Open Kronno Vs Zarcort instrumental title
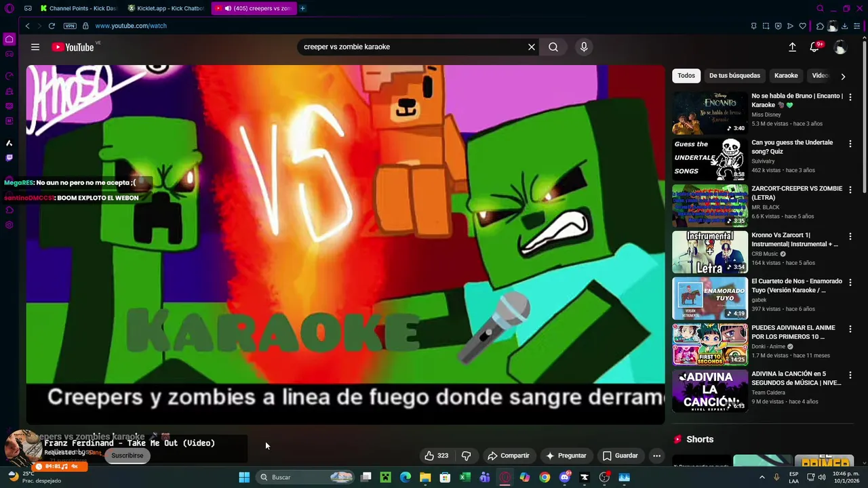Screen dimensions: 868x488 (795, 239)
